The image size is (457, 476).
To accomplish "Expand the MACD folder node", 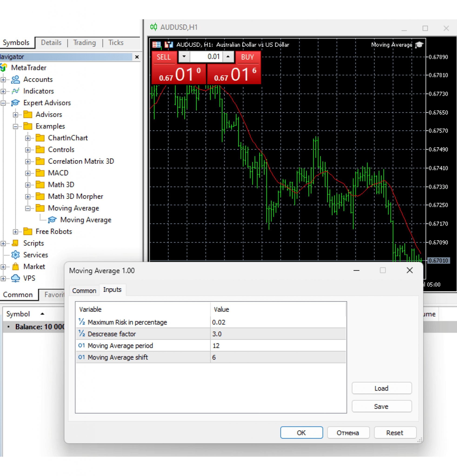I will pyautogui.click(x=28, y=173).
